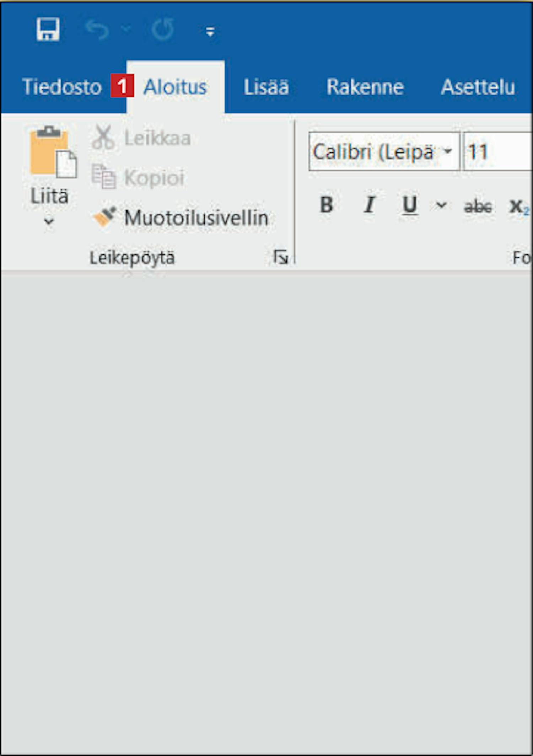Open the Tiedosto menu tab
533x756 pixels.
tap(62, 87)
